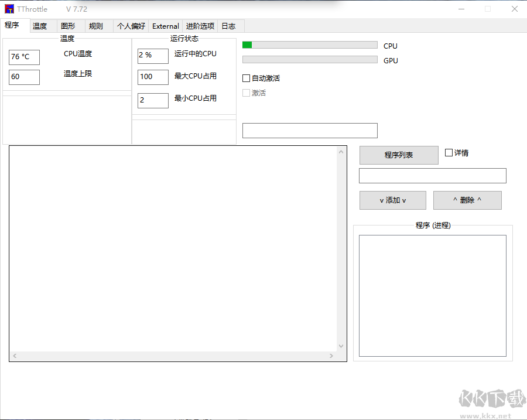The width and height of the screenshot is (527, 420).
Task: Switch to the 温度 tab
Action: point(39,26)
